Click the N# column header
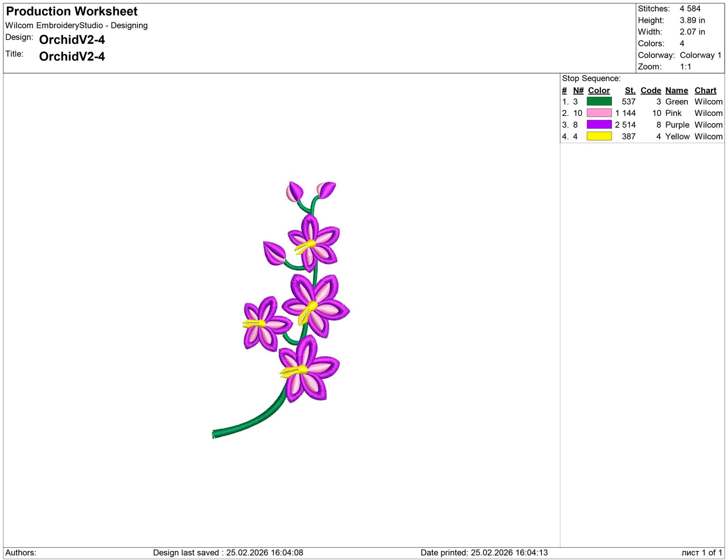 578,91
